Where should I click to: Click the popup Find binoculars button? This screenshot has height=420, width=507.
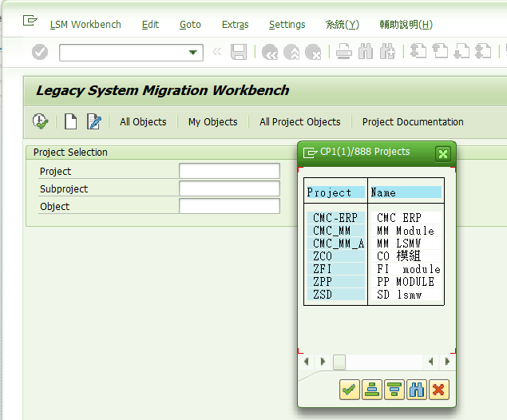[417, 390]
